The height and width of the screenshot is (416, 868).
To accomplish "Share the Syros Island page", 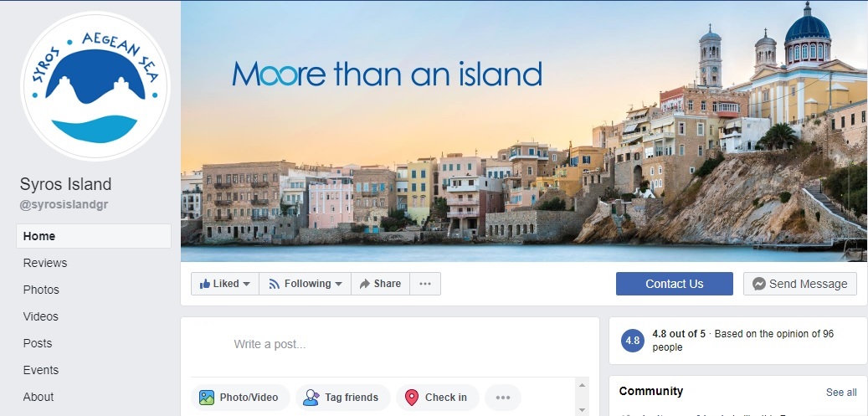I will pos(380,284).
